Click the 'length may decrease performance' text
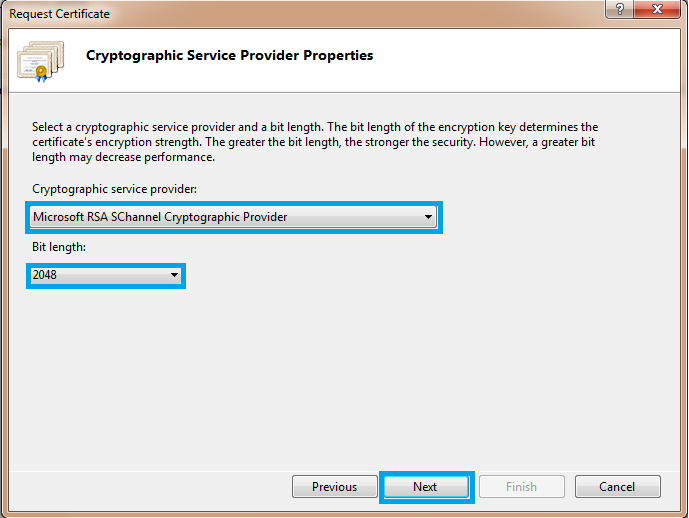This screenshot has width=689, height=518. [x=124, y=157]
